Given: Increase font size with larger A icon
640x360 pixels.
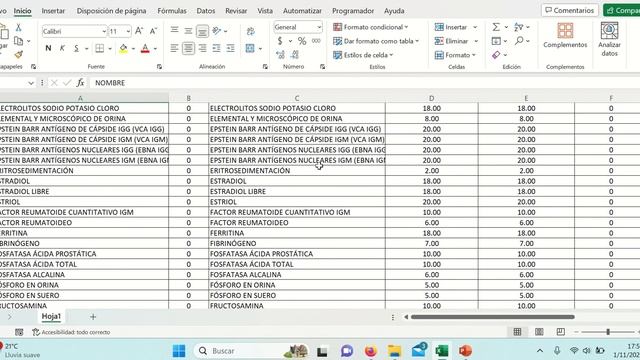Looking at the screenshot, I should 139,31.
